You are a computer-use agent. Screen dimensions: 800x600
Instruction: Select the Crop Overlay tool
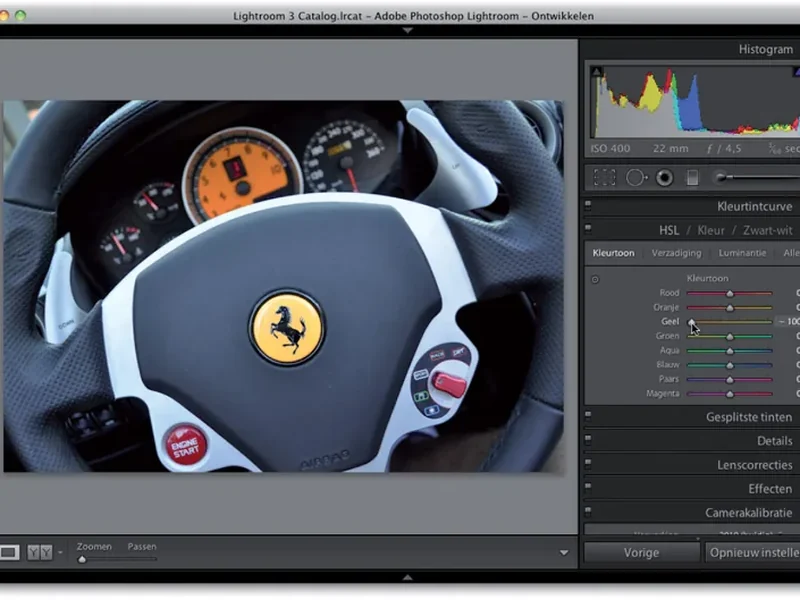[x=605, y=178]
